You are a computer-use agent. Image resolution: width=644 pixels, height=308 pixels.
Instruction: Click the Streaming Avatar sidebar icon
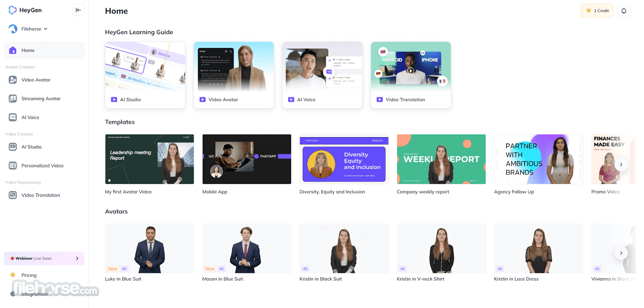click(x=13, y=99)
